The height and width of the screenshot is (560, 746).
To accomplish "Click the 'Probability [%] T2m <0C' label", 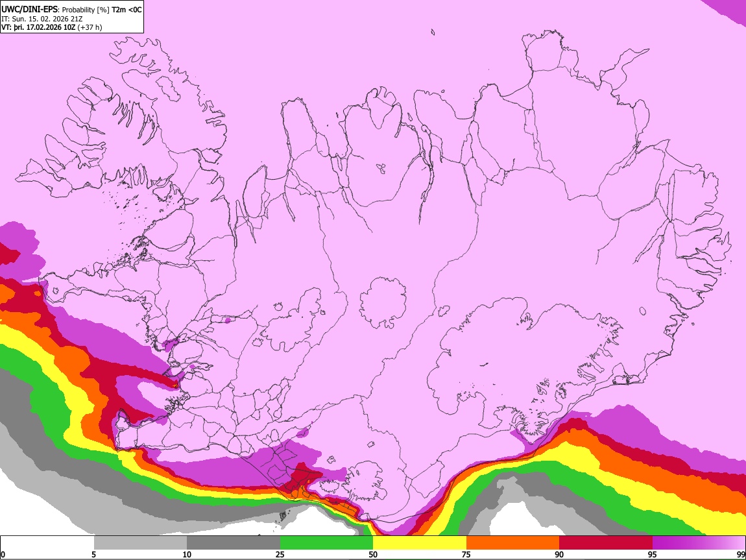I will pyautogui.click(x=102, y=10).
